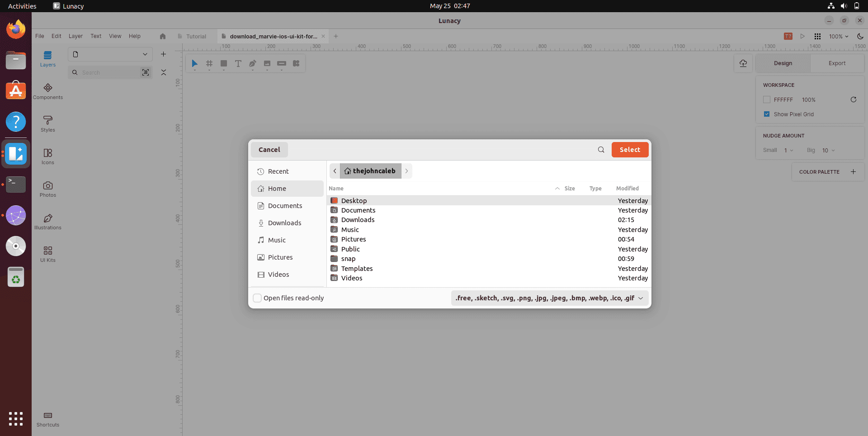
Task: Open the File menu
Action: [39, 36]
